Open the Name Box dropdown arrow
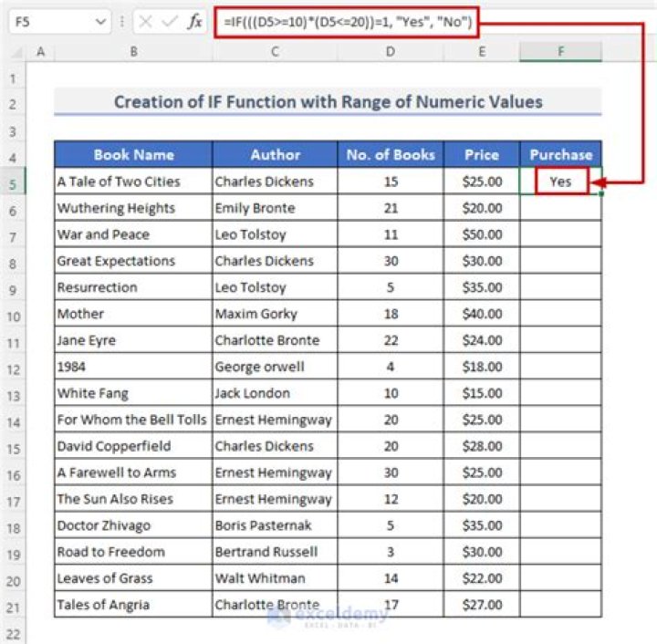Screen dimensions: 657x644 [100, 21]
